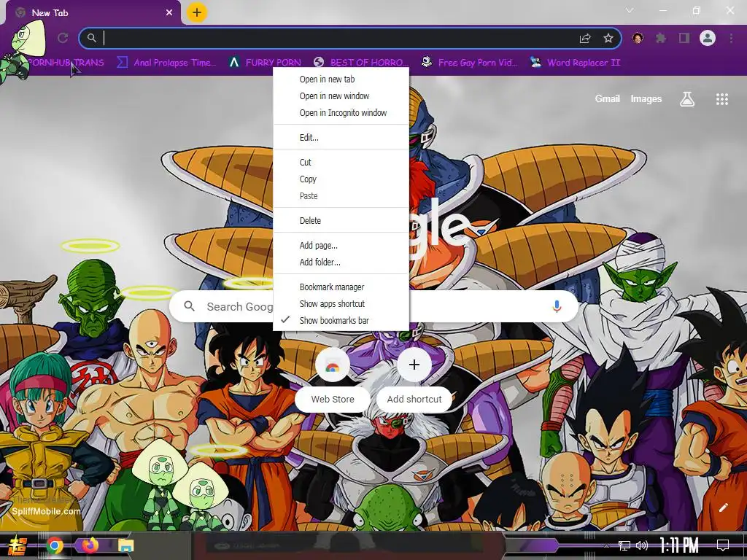Click the network icon in system tray
This screenshot has width=747, height=560.
click(x=624, y=545)
